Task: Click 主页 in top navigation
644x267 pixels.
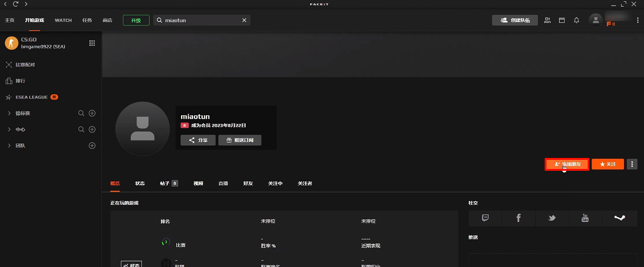Action: click(x=10, y=20)
